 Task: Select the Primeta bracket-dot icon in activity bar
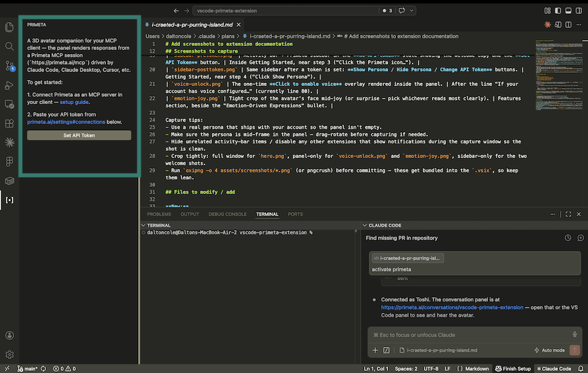9,200
